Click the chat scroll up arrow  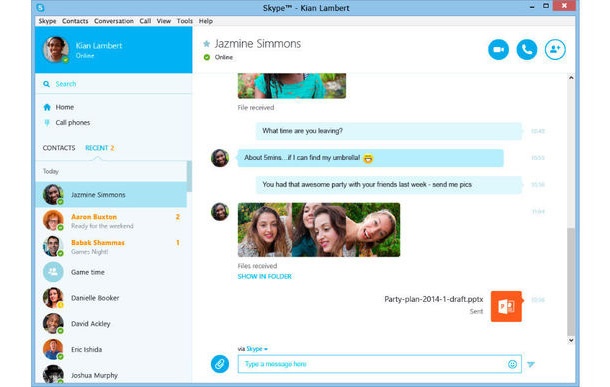(x=571, y=78)
